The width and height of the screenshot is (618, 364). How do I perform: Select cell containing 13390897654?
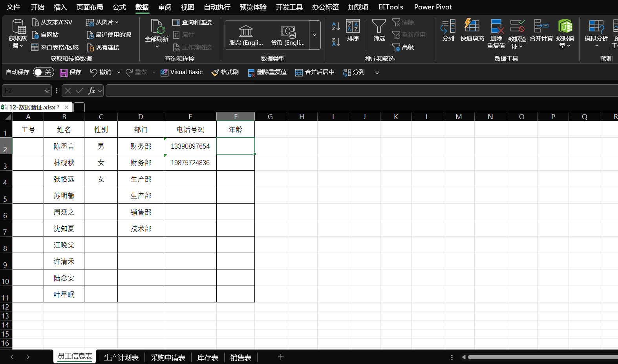click(x=190, y=146)
